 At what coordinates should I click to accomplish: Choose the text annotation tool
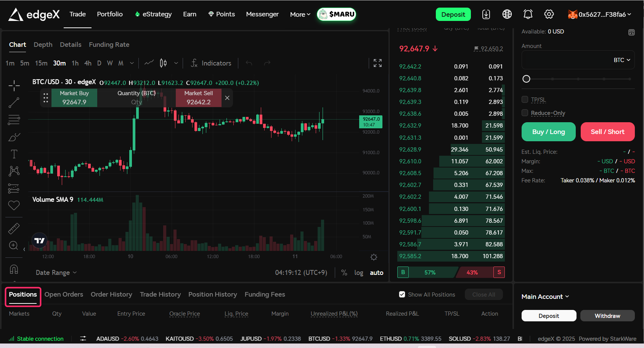click(14, 154)
